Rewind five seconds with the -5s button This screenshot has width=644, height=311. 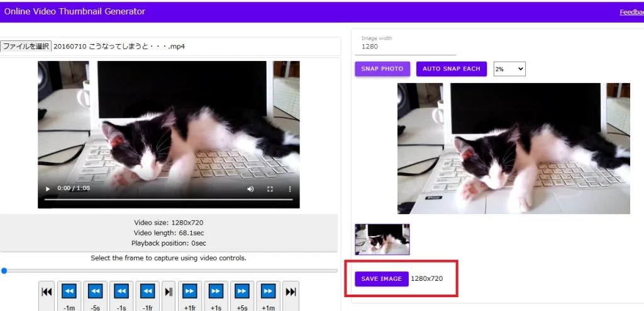coord(96,296)
